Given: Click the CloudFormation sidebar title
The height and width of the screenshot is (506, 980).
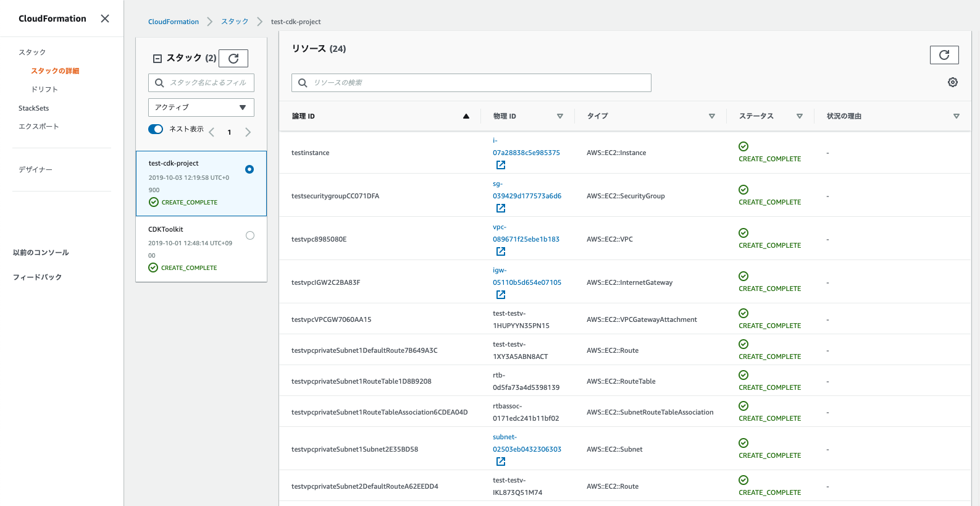Looking at the screenshot, I should [x=52, y=19].
